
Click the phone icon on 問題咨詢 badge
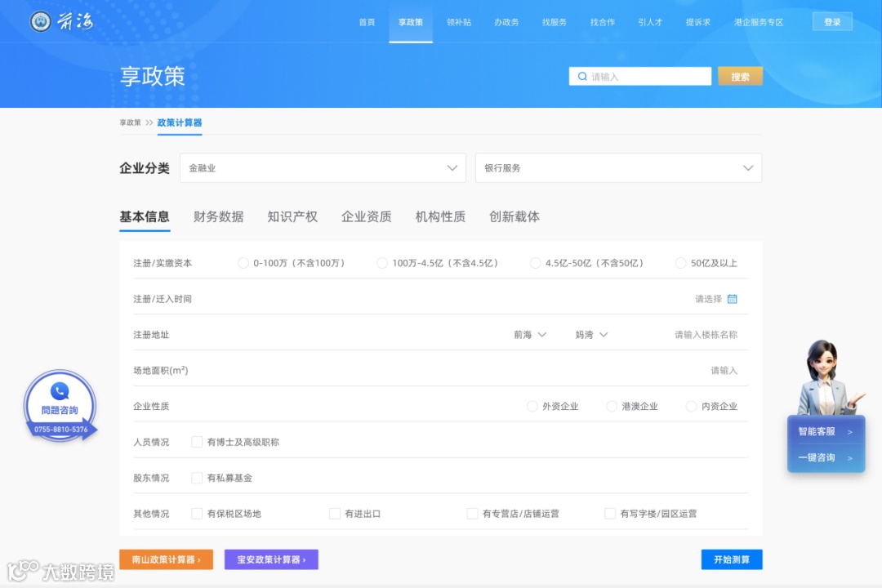coord(60,390)
